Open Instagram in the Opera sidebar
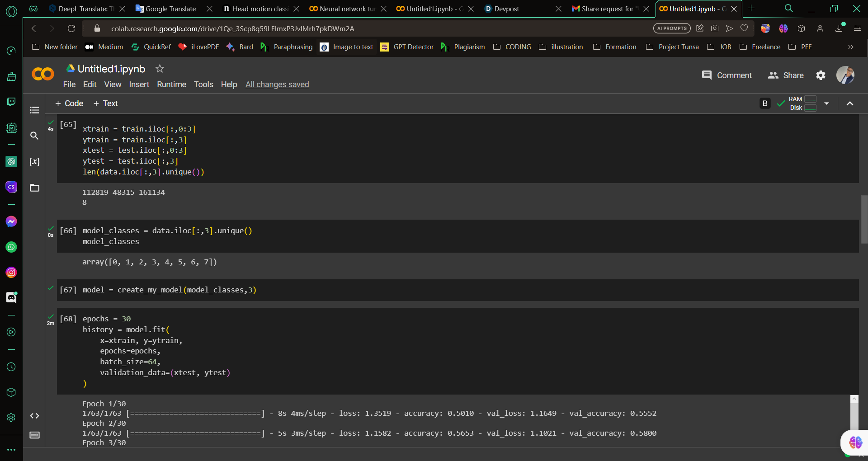 click(11, 273)
